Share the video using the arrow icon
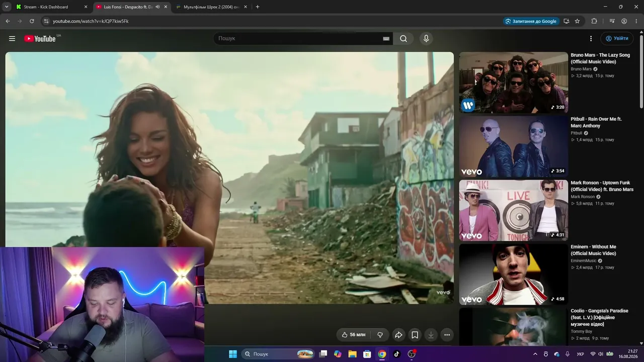This screenshot has width=644, height=362. tap(398, 335)
